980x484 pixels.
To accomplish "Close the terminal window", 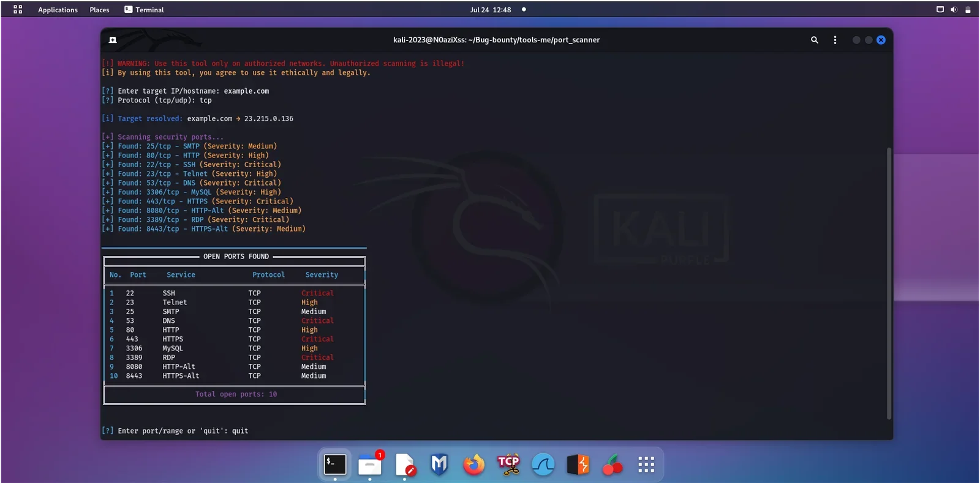I will (x=881, y=40).
